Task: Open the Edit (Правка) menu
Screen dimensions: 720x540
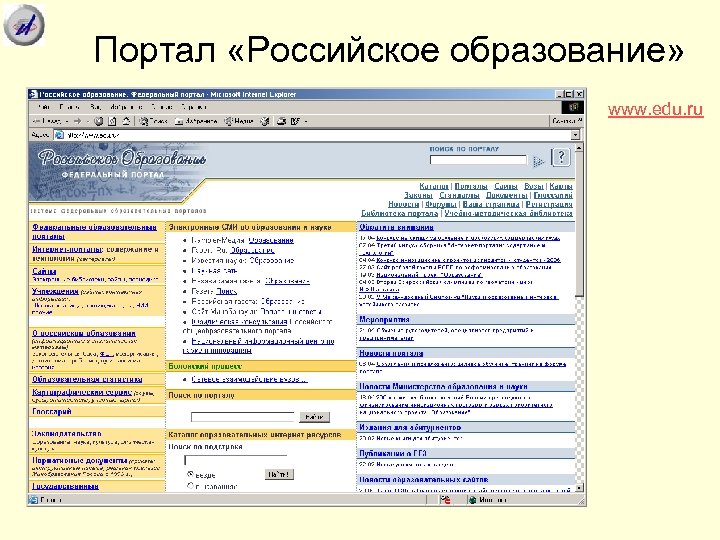Action: tap(69, 107)
